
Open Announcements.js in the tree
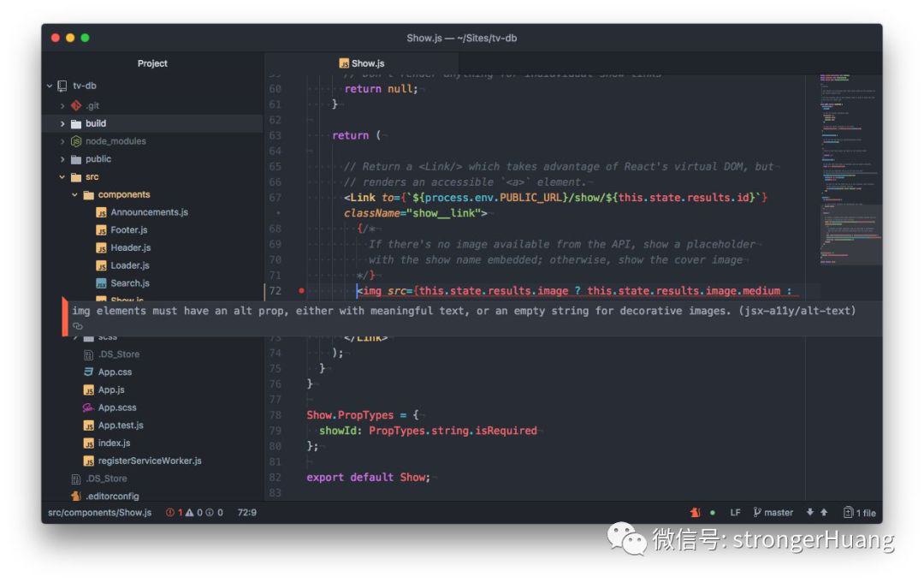coord(149,212)
